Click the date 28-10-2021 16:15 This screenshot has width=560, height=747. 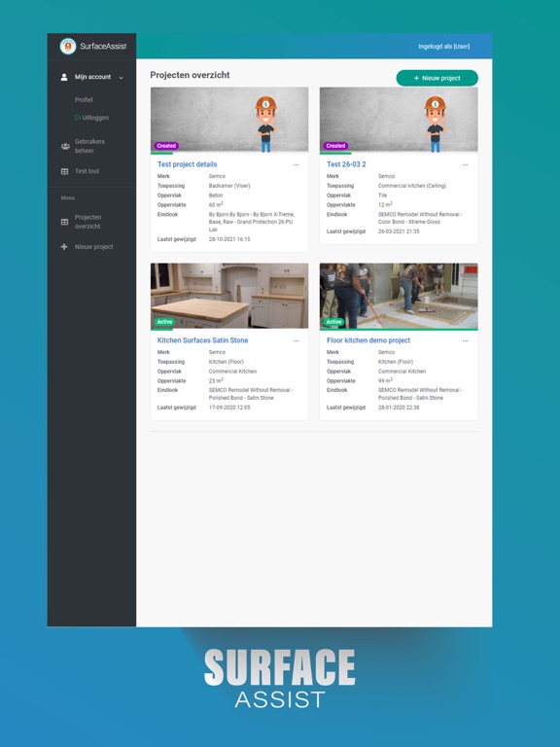229,239
